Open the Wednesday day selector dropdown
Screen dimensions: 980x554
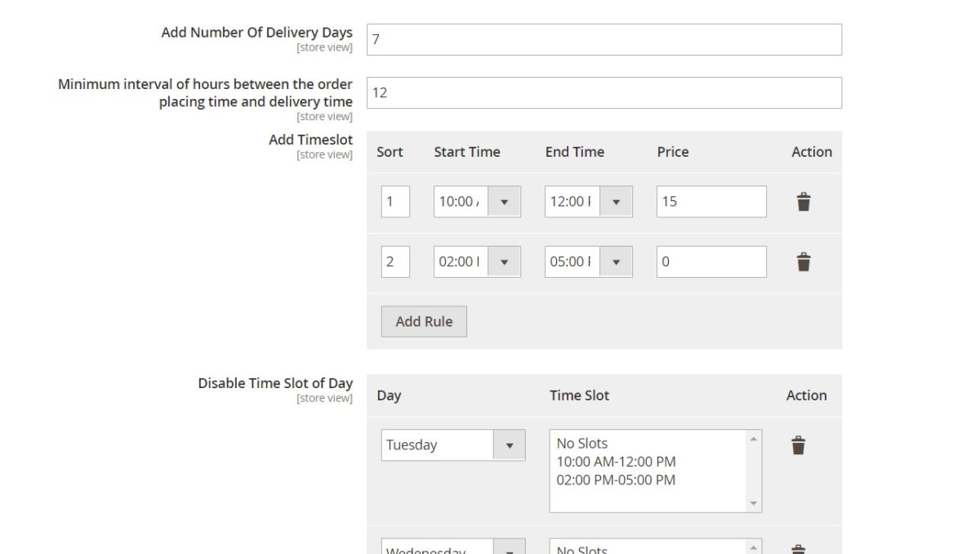pyautogui.click(x=510, y=547)
